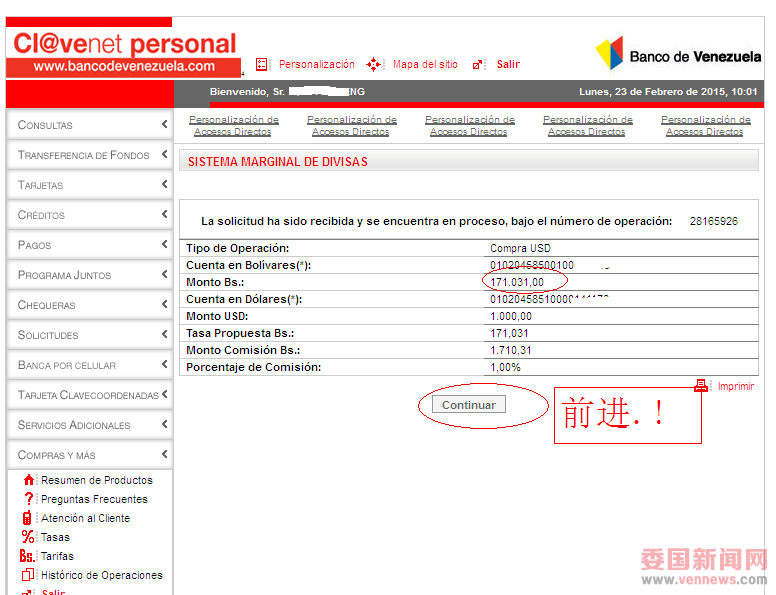Click the Tasa Propuesta value 171,031

[x=509, y=333]
